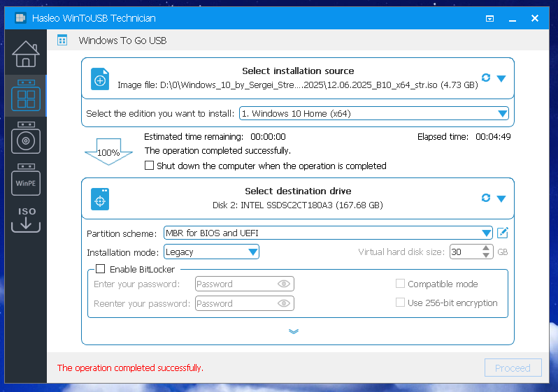Increase virtual hard disk size value
The image size is (558, 392).
[x=487, y=248]
